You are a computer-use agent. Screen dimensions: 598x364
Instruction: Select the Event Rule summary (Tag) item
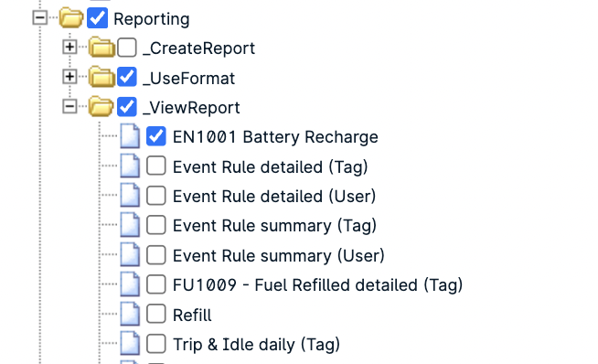[x=274, y=226]
